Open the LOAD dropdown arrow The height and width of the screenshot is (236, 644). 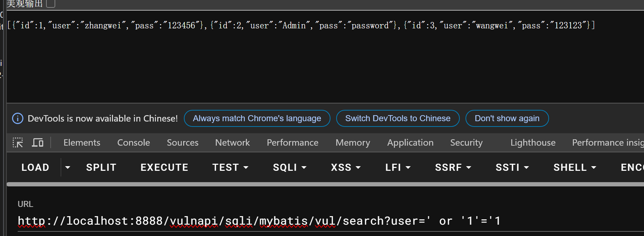coord(68,167)
